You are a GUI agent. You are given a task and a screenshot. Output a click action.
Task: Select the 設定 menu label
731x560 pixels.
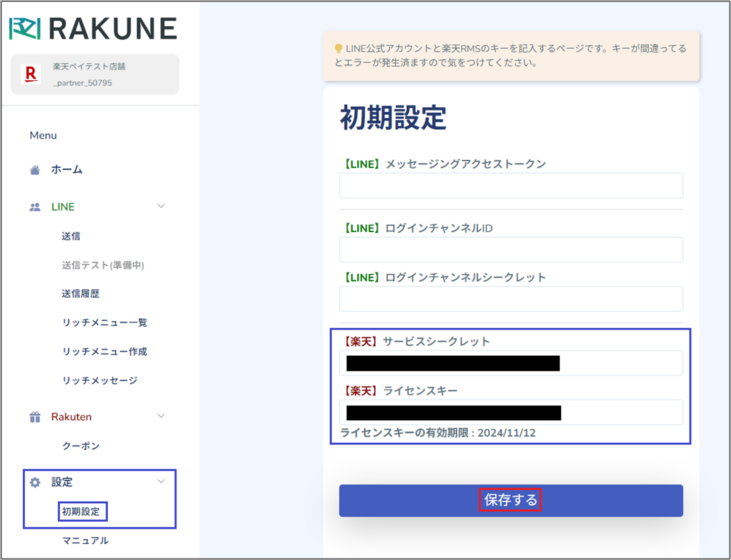point(62,482)
